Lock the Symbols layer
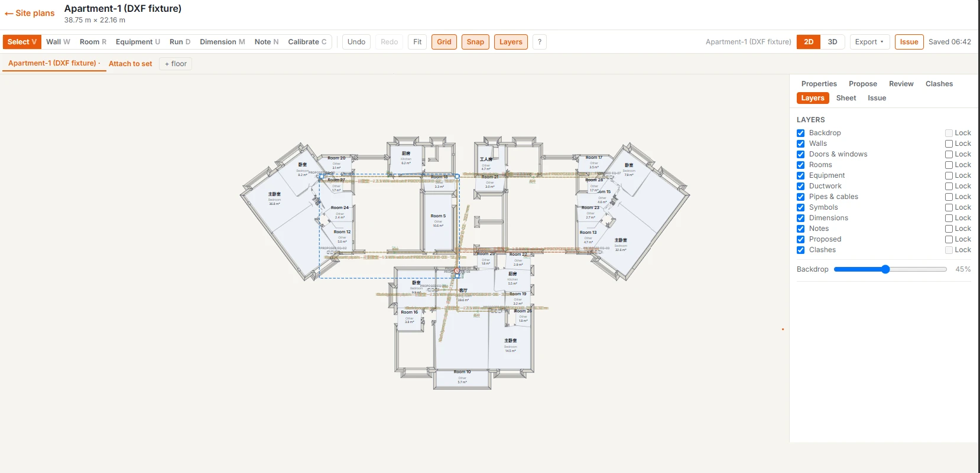 coord(949,207)
